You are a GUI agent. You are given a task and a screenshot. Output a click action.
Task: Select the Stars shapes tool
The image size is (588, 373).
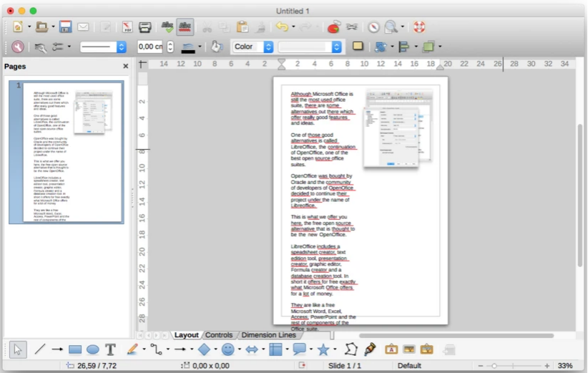(x=323, y=349)
